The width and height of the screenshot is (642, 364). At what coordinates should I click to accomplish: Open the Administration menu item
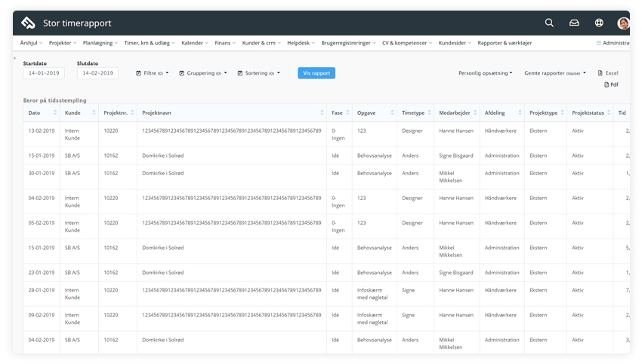pos(613,43)
